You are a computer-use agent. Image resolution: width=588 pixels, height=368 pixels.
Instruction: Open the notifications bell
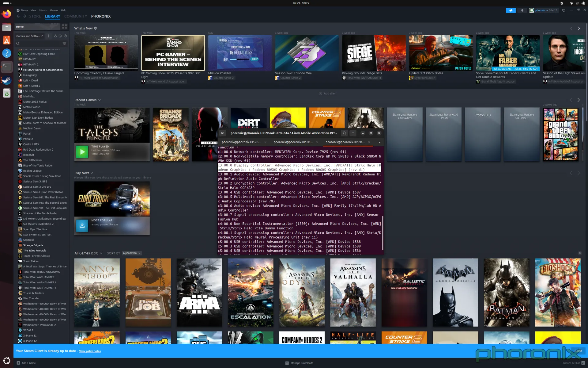522,10
